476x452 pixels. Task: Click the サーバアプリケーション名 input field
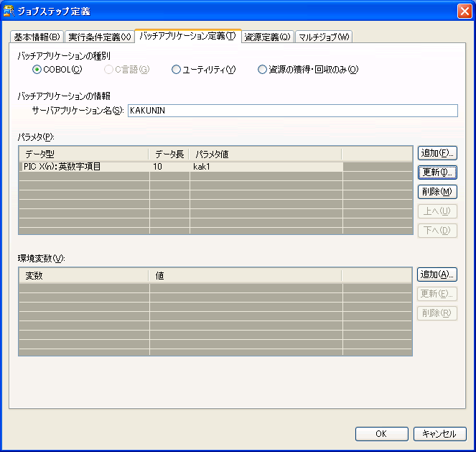(x=293, y=111)
